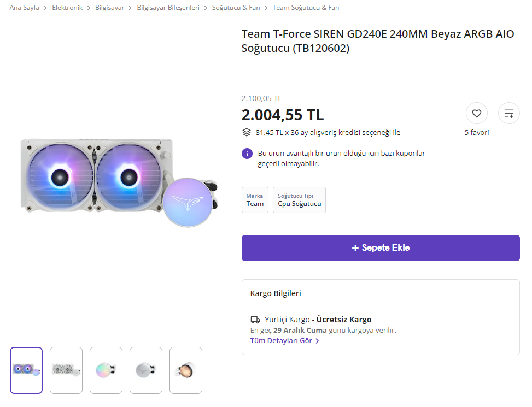Image resolution: width=532 pixels, height=407 pixels.
Task: Go to Ana Sayfa breadcrumb
Action: point(25,8)
